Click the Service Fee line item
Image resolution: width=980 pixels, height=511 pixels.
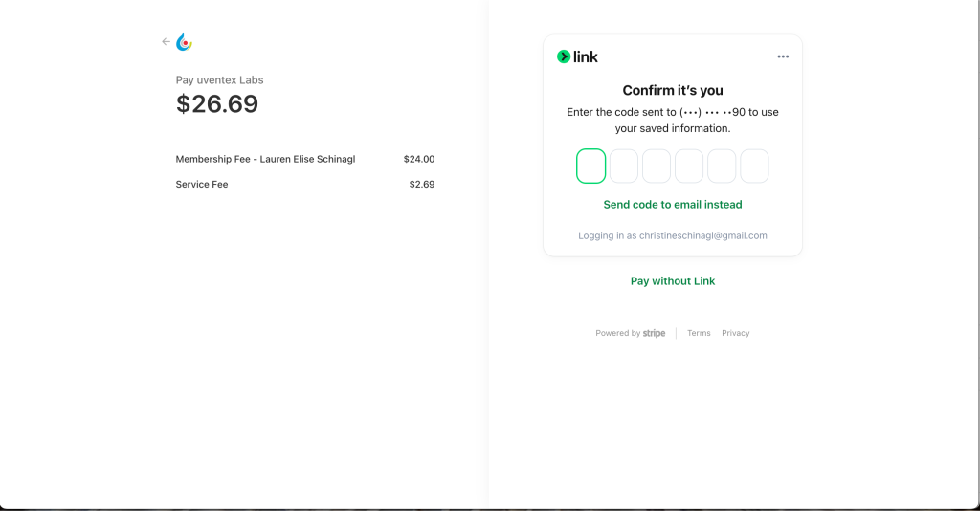point(202,184)
